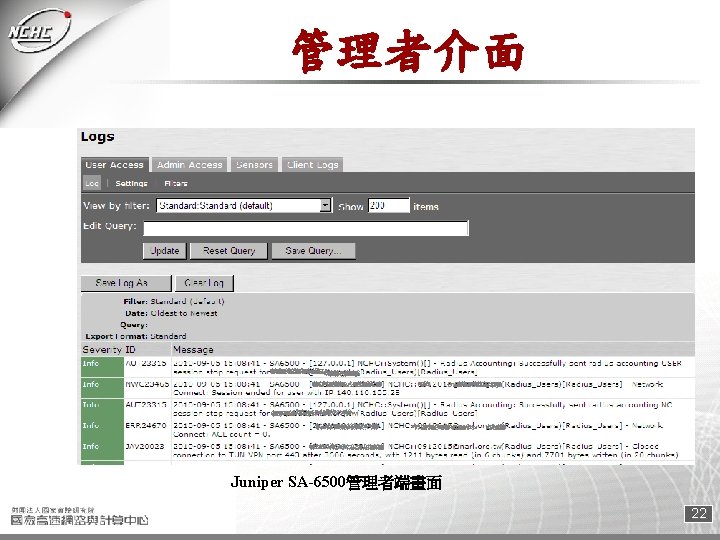Click the NCHC logo
This screenshot has width=720, height=540.
[39, 31]
